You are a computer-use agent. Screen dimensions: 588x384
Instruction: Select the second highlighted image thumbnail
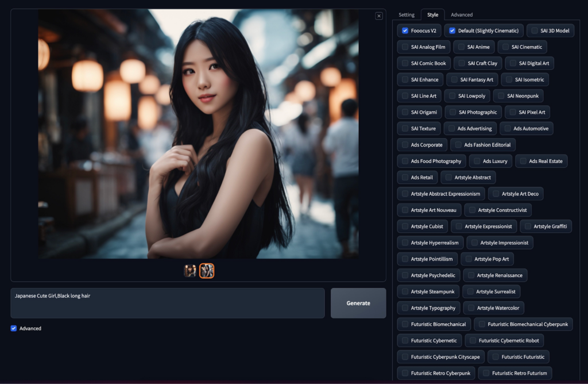207,271
